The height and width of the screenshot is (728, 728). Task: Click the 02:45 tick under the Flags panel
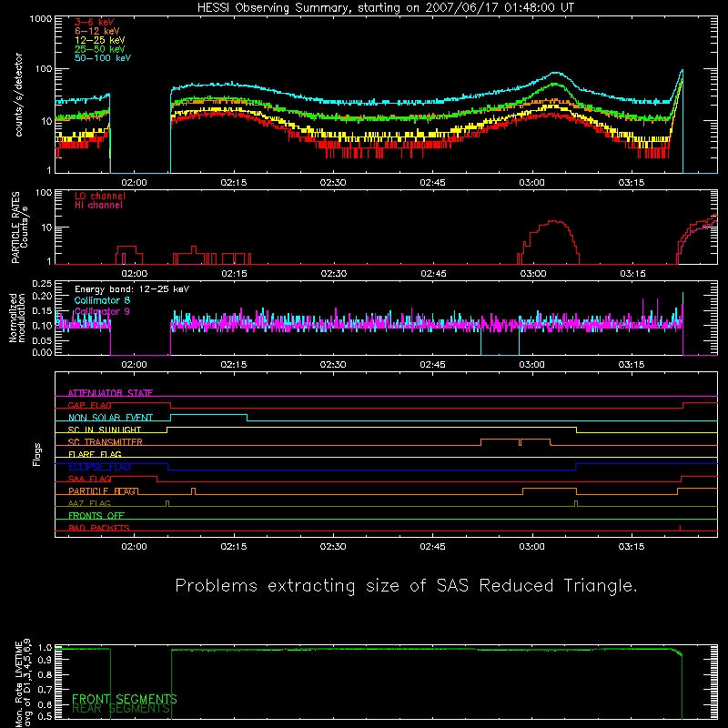[433, 547]
